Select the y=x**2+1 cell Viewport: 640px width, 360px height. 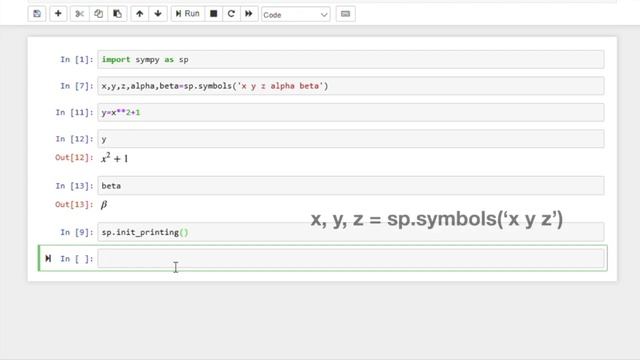(x=351, y=112)
